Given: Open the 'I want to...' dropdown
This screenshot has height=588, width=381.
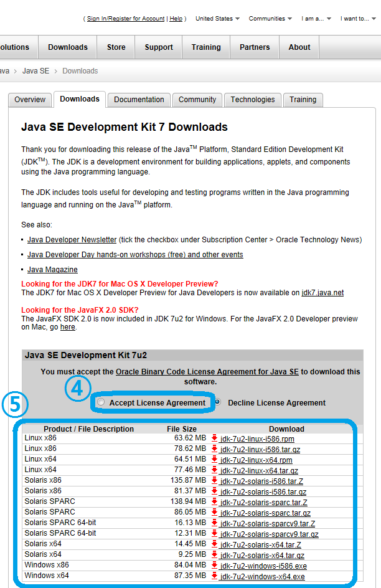Looking at the screenshot, I should [x=358, y=19].
